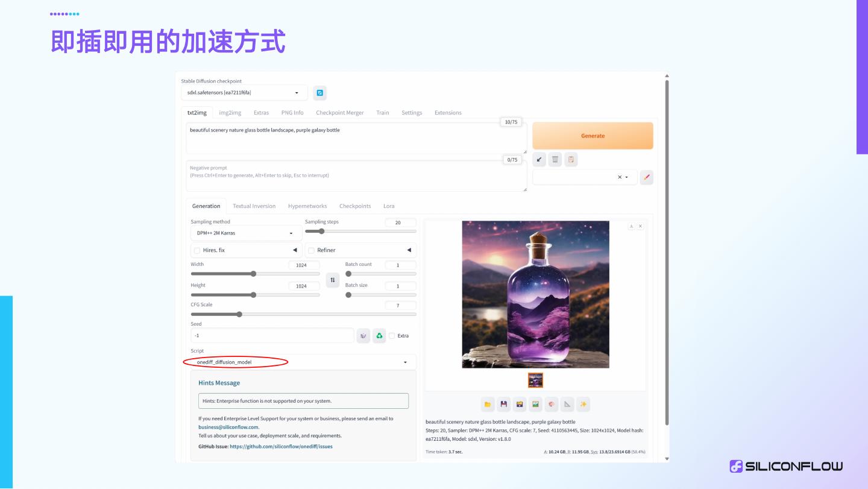Open the Extensions tab

448,113
